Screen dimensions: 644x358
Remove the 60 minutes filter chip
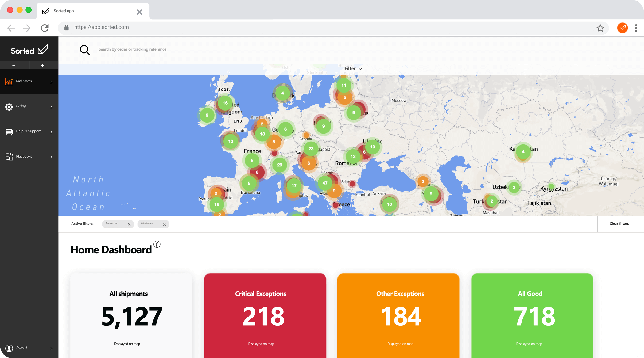point(164,224)
